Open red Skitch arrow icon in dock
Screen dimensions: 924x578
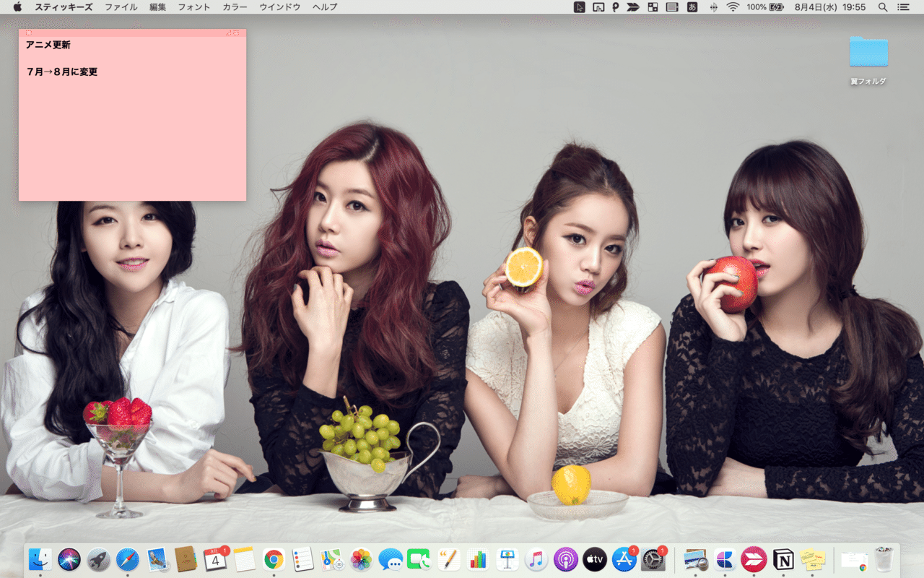pyautogui.click(x=754, y=559)
